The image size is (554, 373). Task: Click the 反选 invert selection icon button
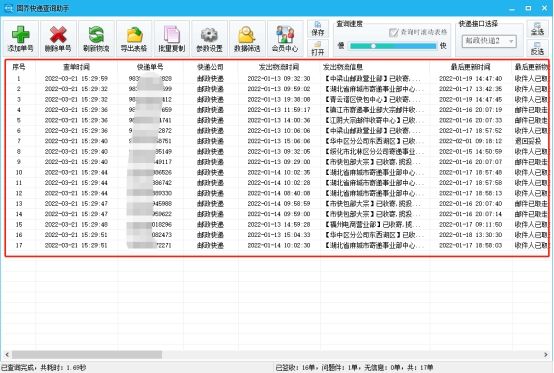(x=537, y=48)
